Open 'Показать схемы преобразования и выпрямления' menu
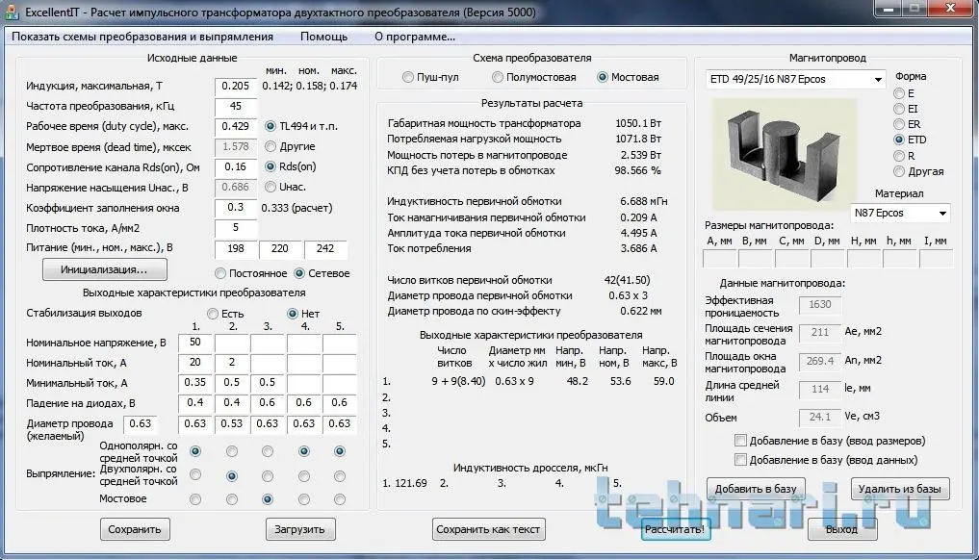Image resolution: width=979 pixels, height=560 pixels. coord(142,37)
